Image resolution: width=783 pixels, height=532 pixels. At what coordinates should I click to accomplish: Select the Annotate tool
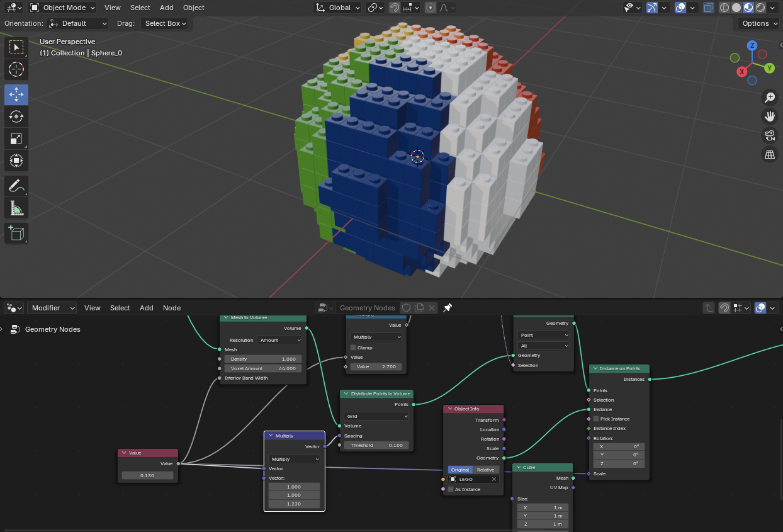click(16, 186)
